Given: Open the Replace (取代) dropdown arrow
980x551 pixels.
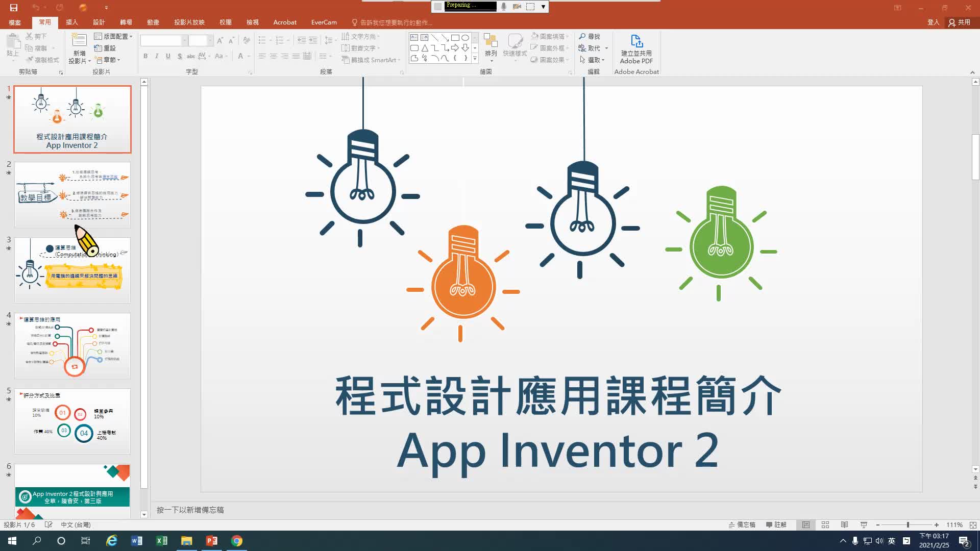Looking at the screenshot, I should click(x=606, y=48).
